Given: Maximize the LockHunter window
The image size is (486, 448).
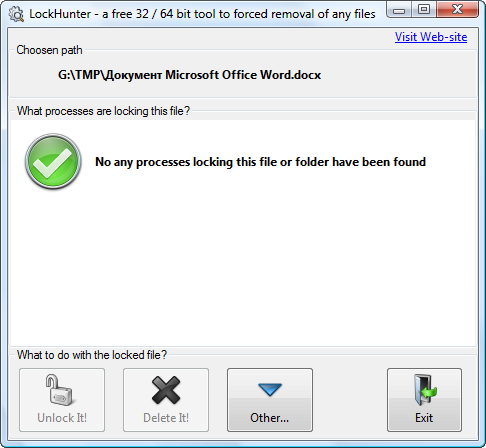Looking at the screenshot, I should 424,10.
